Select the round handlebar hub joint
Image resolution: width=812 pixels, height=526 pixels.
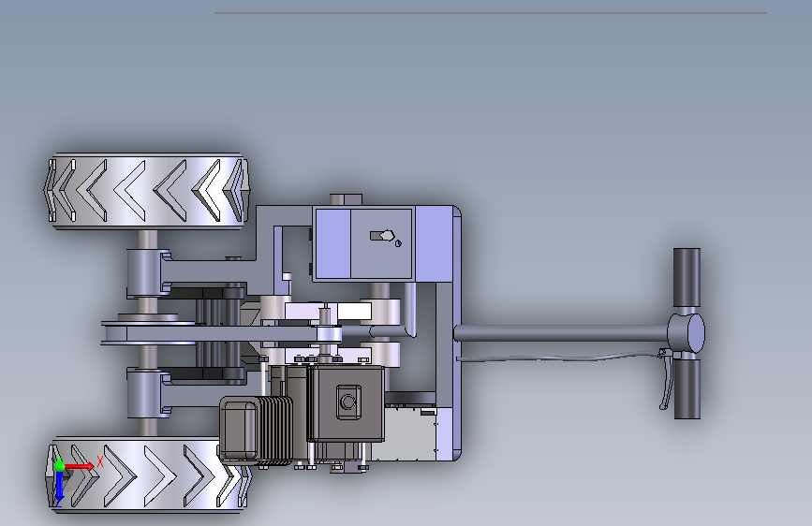(687, 333)
